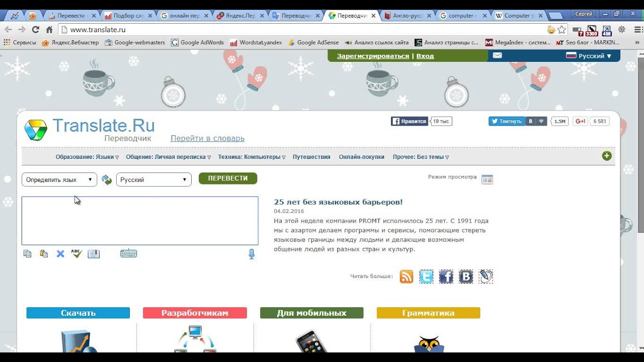Click the heart share button beside the VK button

(541, 121)
